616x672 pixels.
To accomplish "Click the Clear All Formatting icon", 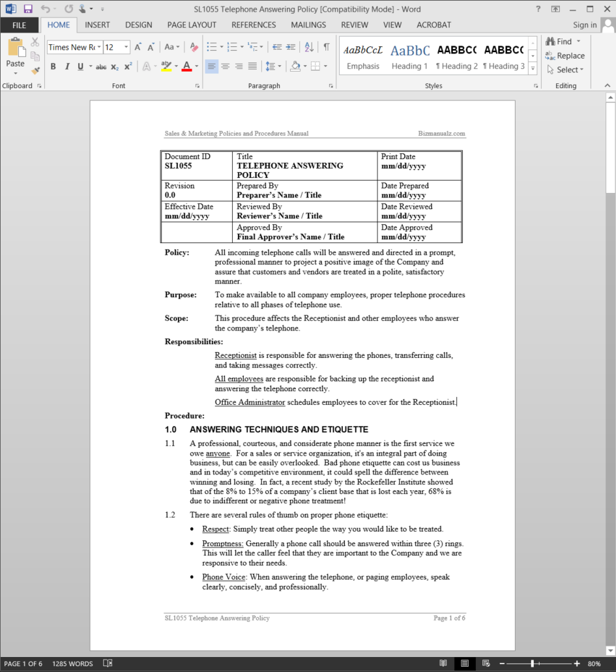I will (194, 47).
